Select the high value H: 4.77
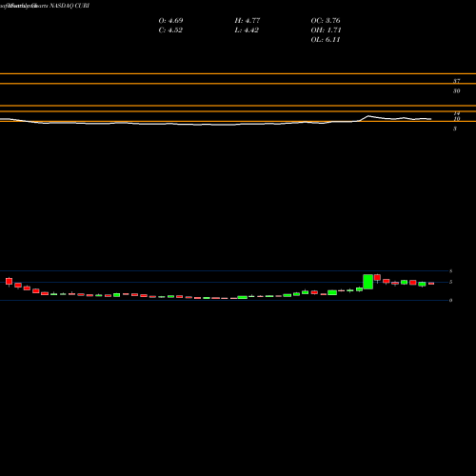The width and height of the screenshot is (476, 476). tap(248, 21)
